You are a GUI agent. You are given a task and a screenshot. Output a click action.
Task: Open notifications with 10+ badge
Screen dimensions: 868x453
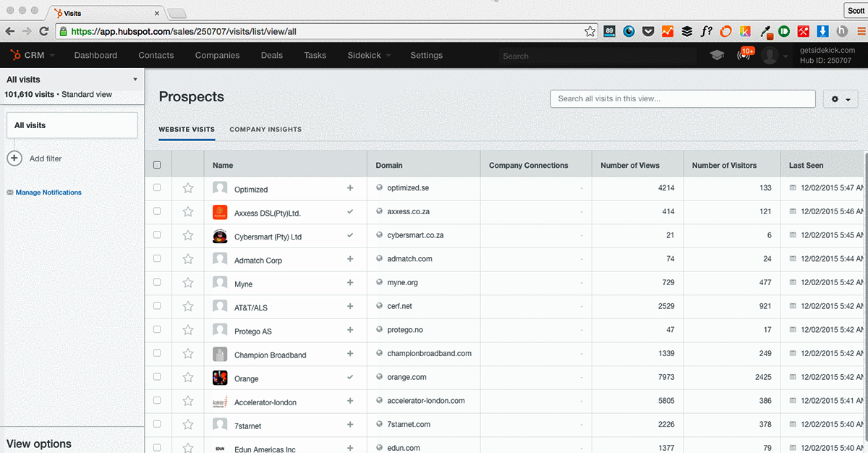point(744,55)
